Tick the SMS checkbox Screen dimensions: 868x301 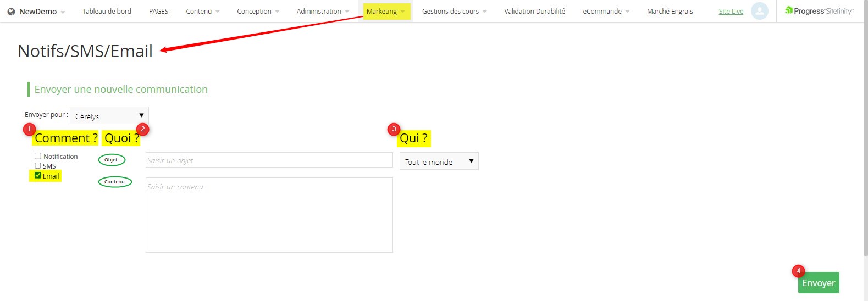tap(38, 165)
